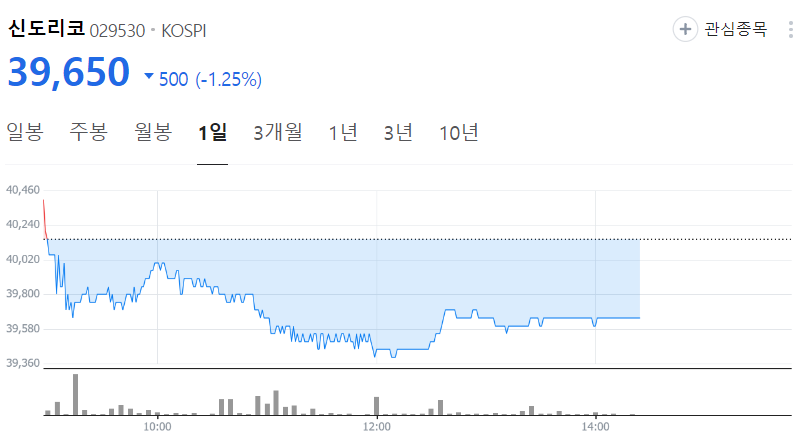
Task: Click the 40,460 y-axis label
Action: pos(23,190)
